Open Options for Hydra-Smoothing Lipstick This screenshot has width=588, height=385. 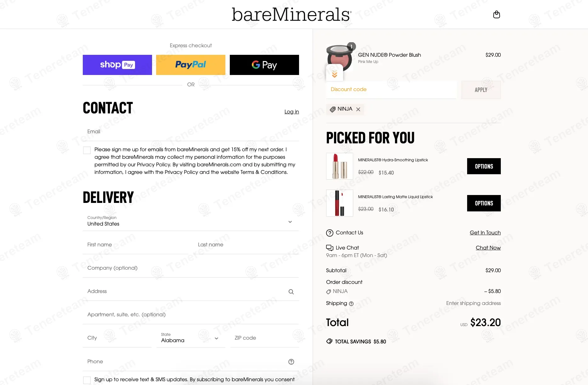(x=483, y=166)
